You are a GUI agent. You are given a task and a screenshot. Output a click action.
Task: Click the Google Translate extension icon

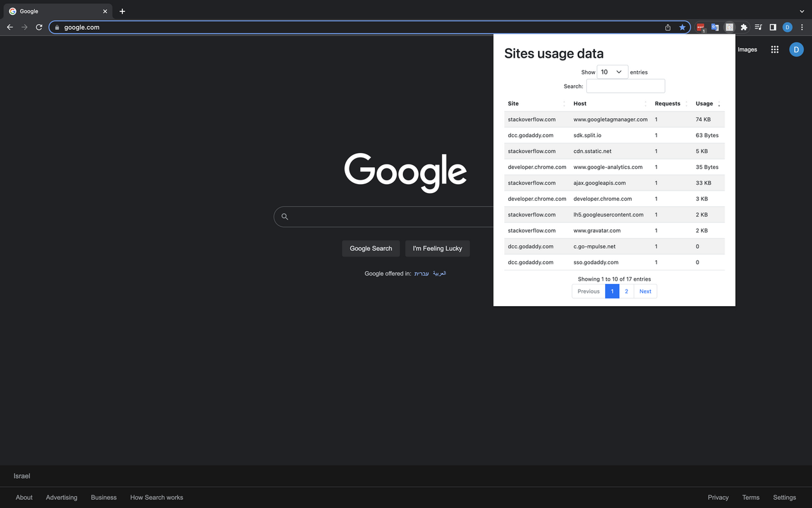(x=715, y=27)
